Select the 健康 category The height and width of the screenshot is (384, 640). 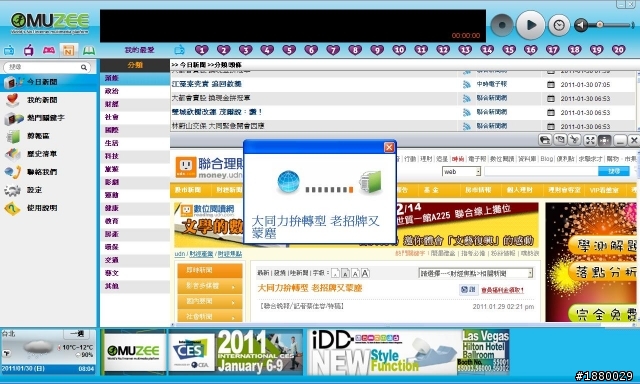coord(135,208)
